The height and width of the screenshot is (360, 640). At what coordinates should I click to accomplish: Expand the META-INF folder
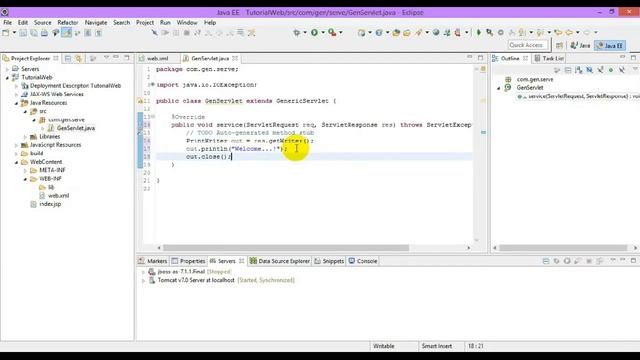tap(25, 170)
